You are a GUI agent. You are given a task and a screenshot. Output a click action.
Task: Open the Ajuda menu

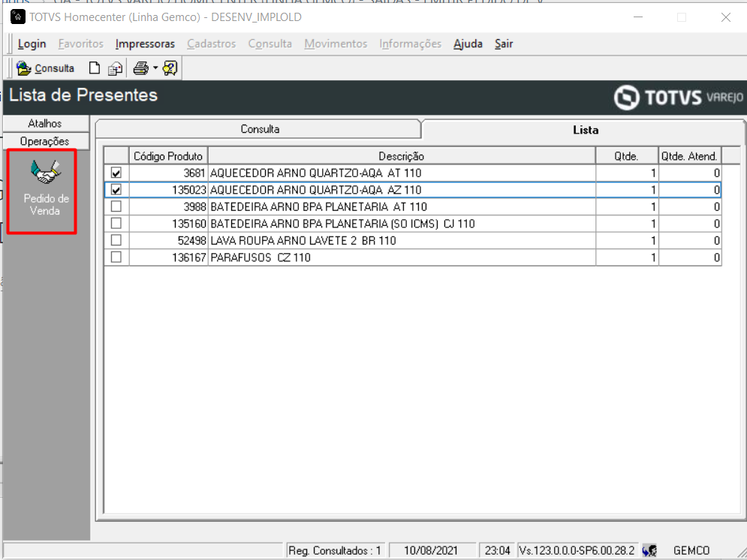point(468,44)
